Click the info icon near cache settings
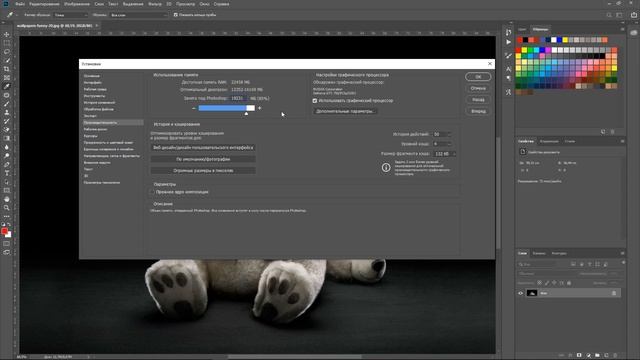Viewport: 640px width, 360px height. [x=386, y=168]
